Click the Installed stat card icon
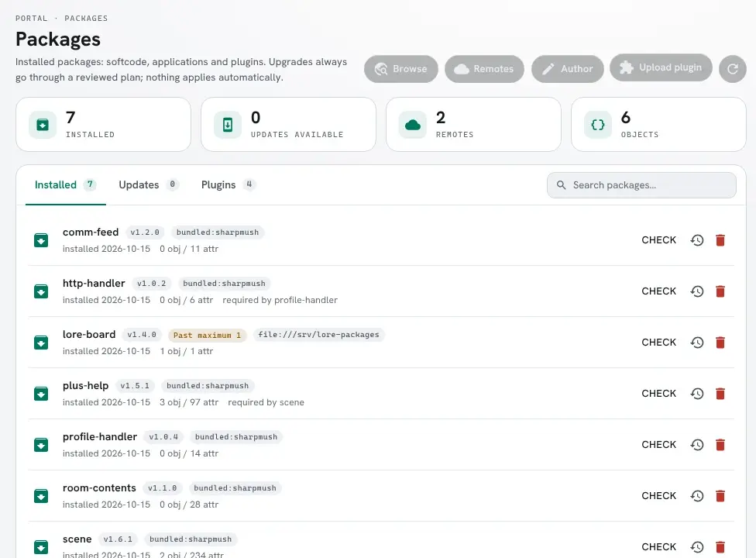This screenshot has height=558, width=756. point(43,125)
